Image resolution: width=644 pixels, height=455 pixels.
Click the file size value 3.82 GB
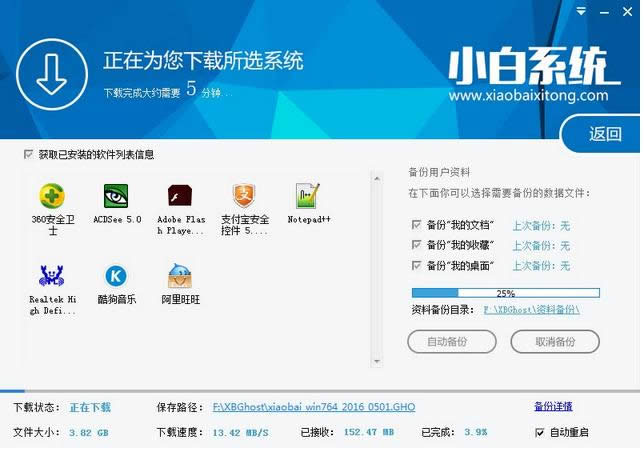point(89,433)
